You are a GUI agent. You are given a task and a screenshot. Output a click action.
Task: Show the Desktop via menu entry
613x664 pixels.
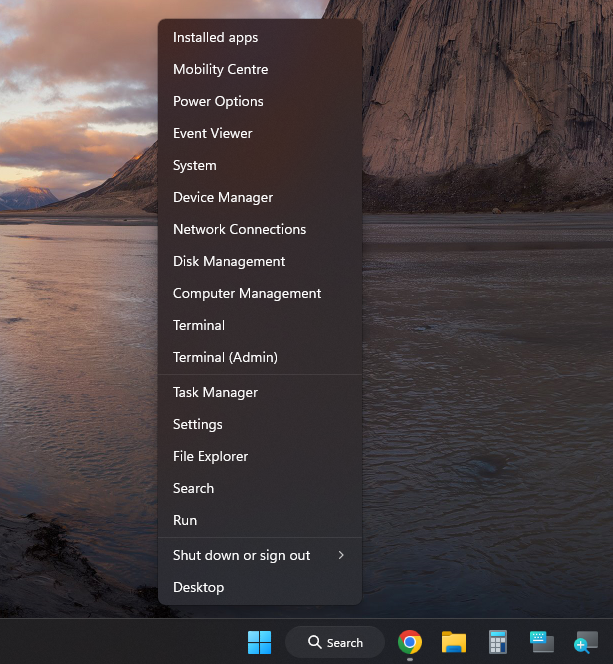click(x=260, y=587)
